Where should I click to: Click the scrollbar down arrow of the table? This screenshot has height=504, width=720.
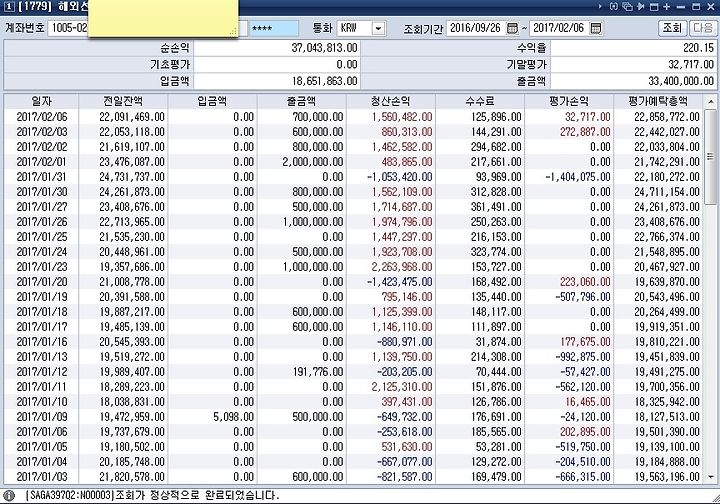[710, 477]
